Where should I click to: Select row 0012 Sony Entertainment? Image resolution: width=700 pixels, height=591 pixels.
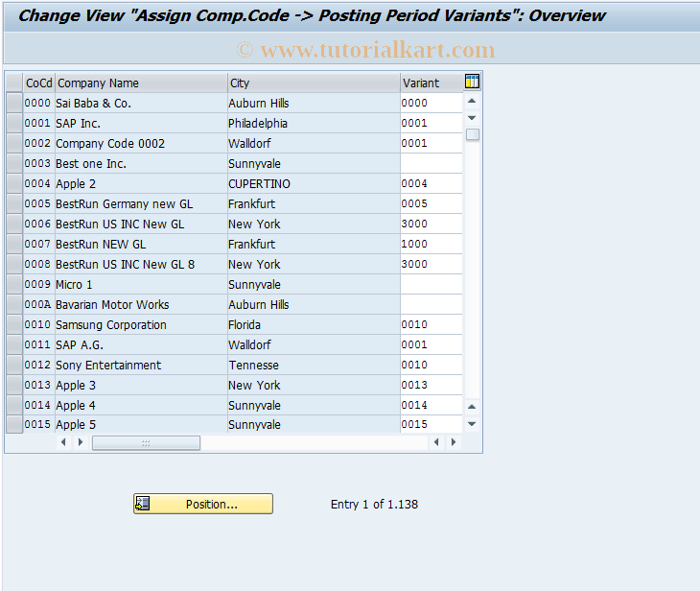[14, 365]
